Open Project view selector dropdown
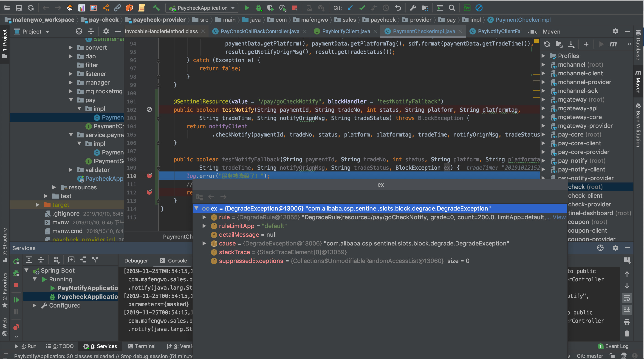 click(x=32, y=31)
